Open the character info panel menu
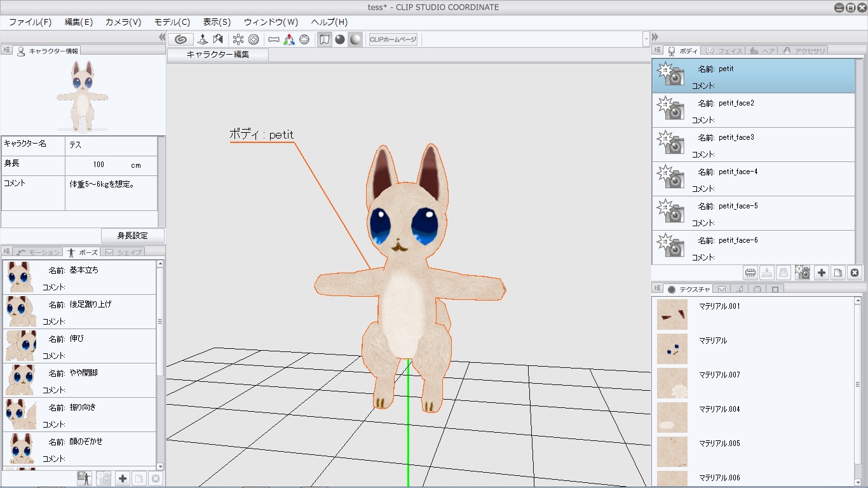The width and height of the screenshot is (868, 488). (7, 50)
